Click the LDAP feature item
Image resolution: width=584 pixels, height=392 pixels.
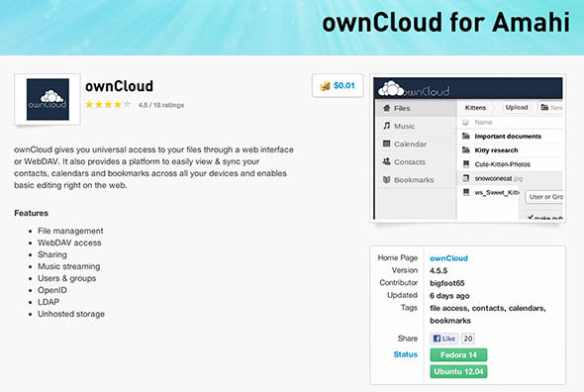coord(49,302)
